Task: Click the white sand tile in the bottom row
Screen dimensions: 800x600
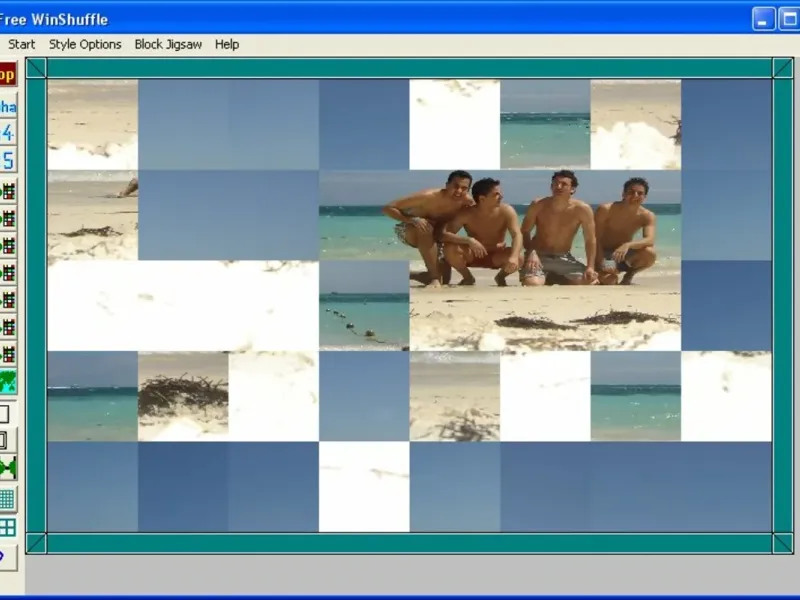Action: click(364, 487)
